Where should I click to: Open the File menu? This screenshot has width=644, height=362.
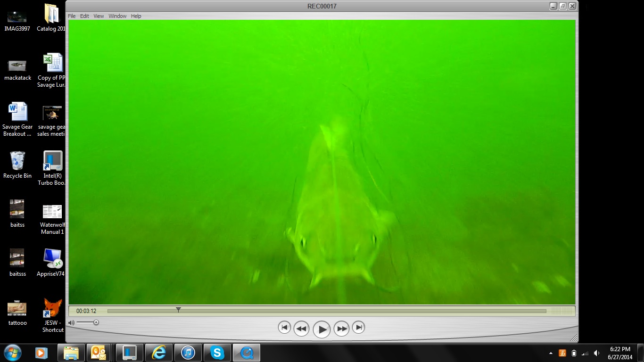72,16
